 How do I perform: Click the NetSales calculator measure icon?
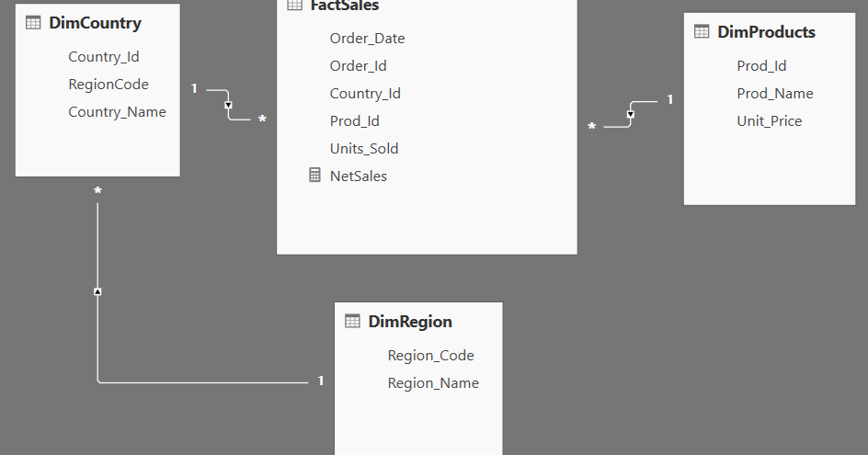pos(314,176)
